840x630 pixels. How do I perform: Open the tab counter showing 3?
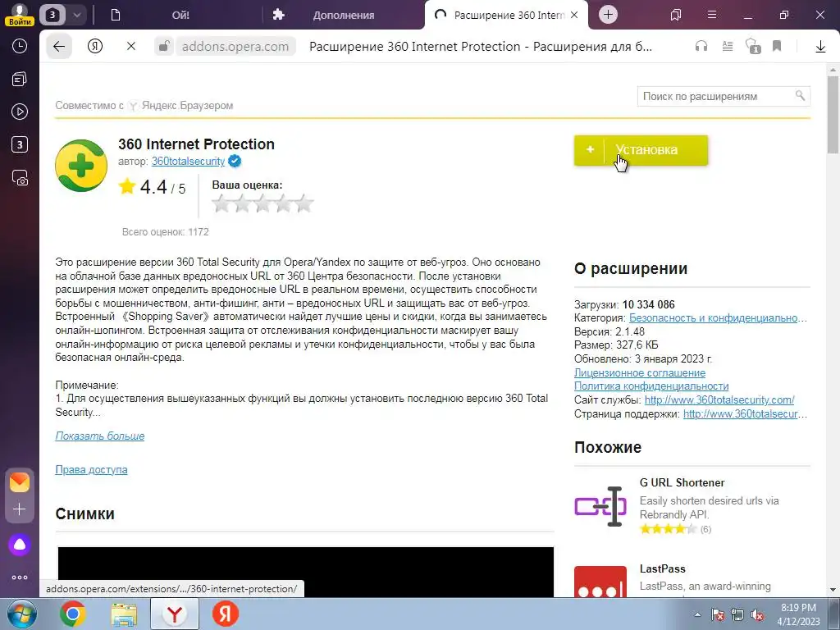[52, 15]
